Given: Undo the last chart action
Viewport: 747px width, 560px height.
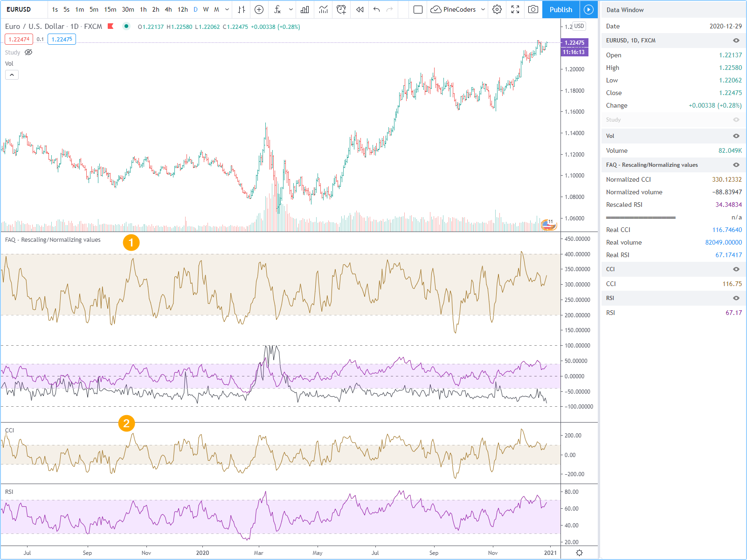Looking at the screenshot, I should (x=377, y=9).
